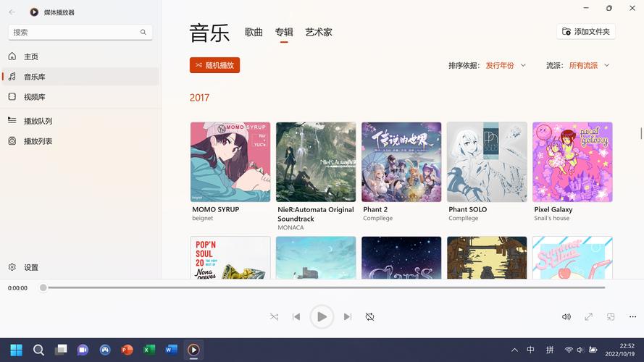Show hidden tray icons chevron

tap(514, 350)
